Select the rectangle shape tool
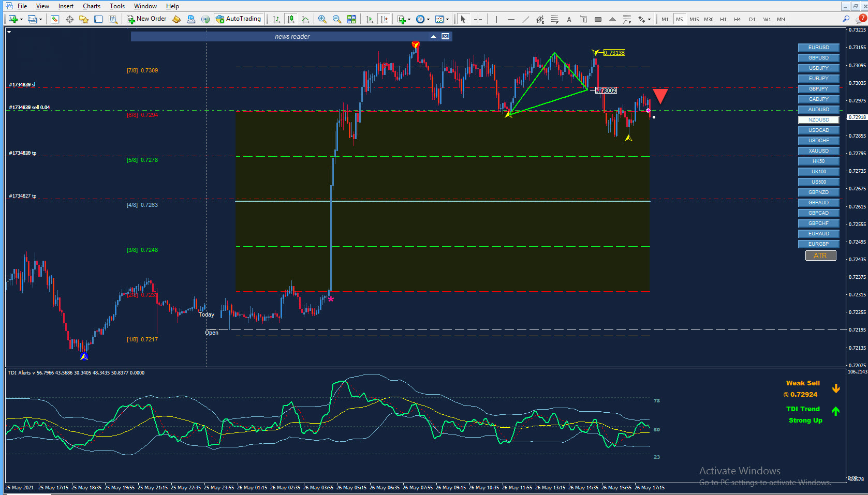 pyautogui.click(x=598, y=19)
